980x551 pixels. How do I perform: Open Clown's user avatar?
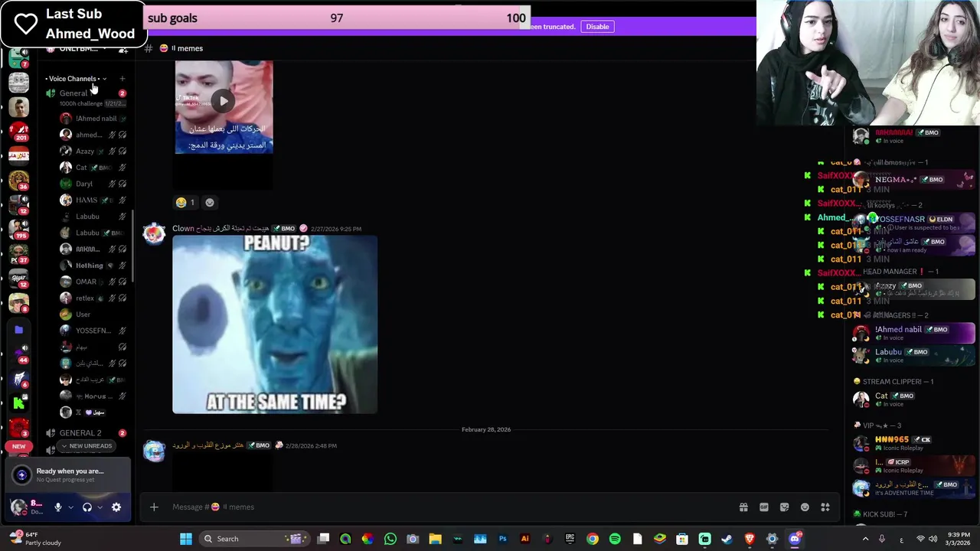click(x=154, y=235)
